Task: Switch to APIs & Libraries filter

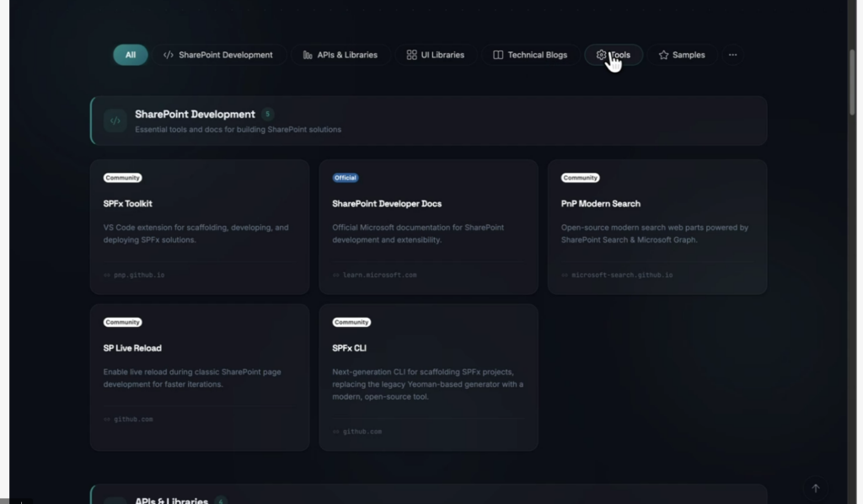Action: [340, 55]
